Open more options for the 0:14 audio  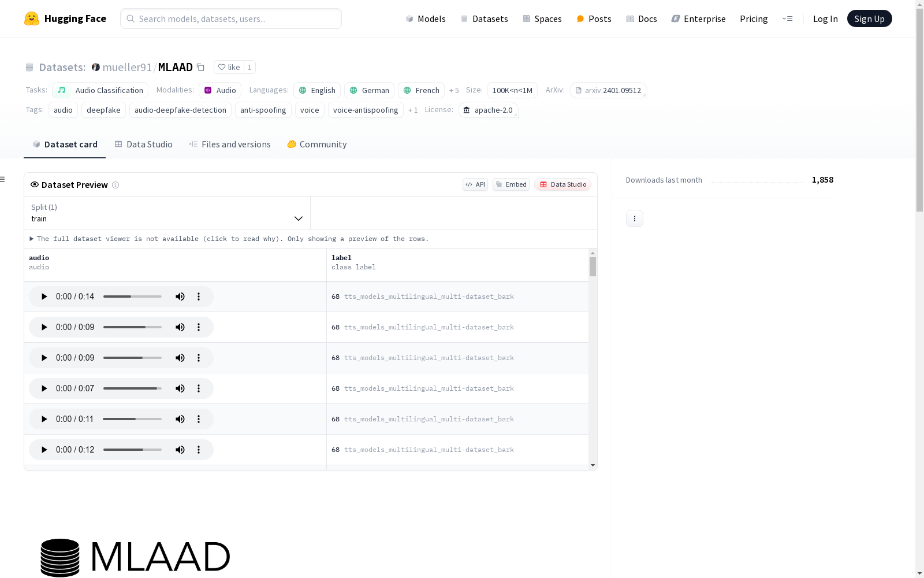tap(199, 297)
